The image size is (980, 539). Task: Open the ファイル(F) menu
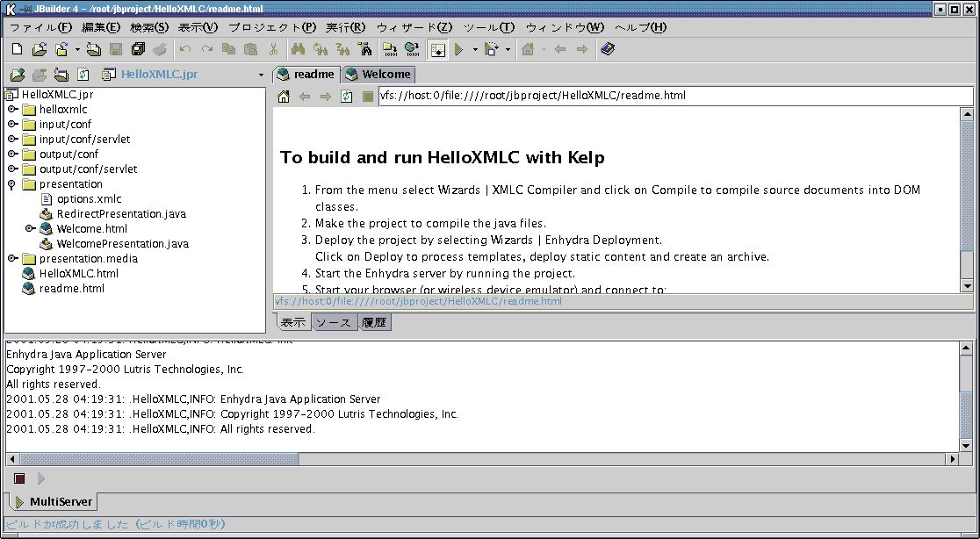pos(40,27)
